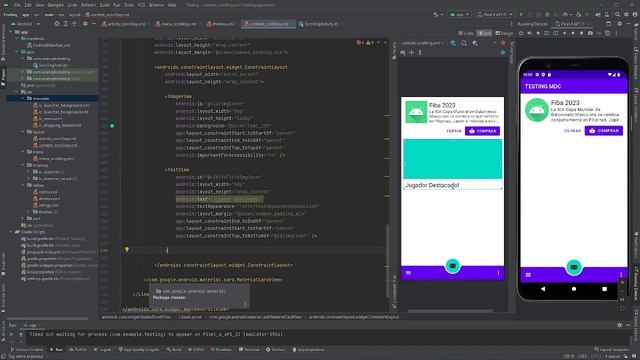Click CERRAR button in layout preview
This screenshot has height=360, width=640.
click(x=454, y=131)
